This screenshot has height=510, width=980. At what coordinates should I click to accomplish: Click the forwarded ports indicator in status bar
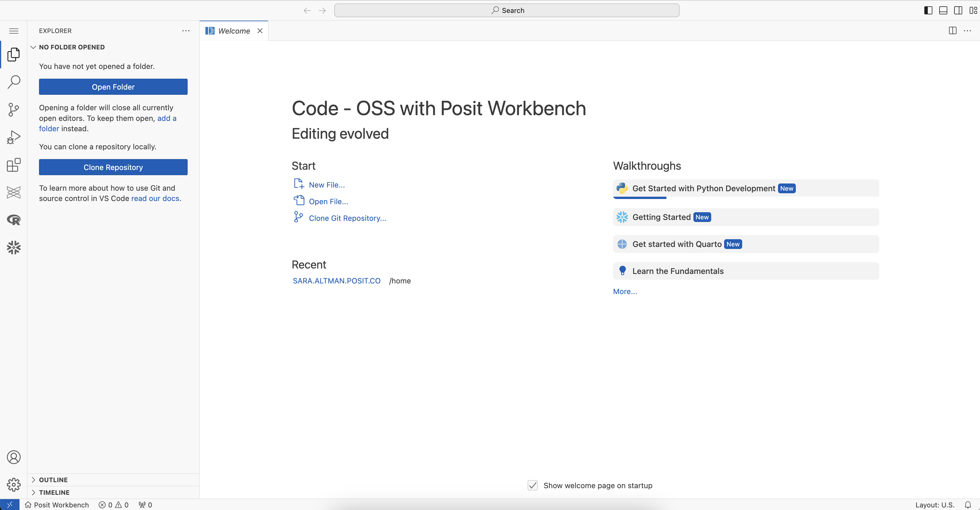[x=145, y=505]
